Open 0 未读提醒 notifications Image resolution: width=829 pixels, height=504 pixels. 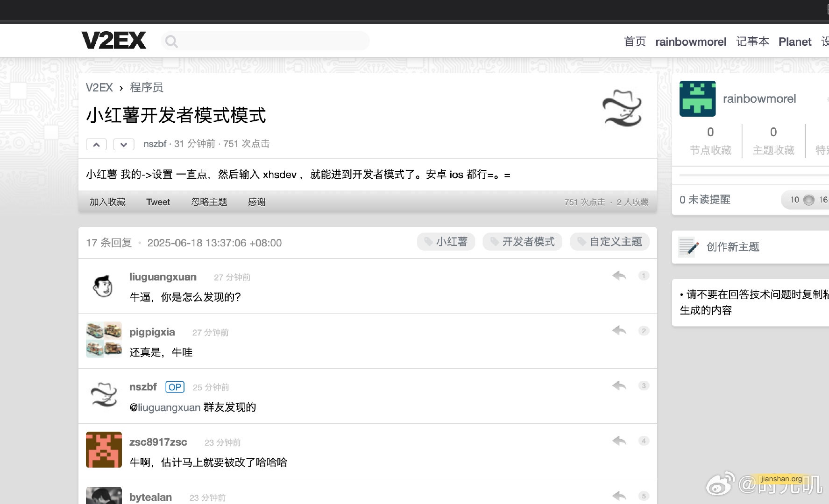[705, 200]
